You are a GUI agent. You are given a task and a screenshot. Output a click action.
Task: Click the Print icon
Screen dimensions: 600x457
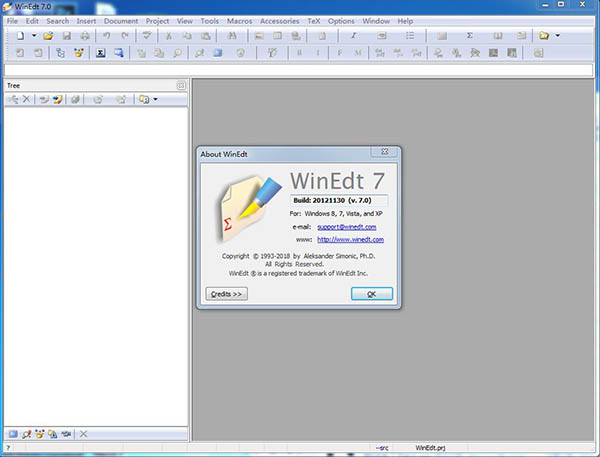tap(85, 36)
